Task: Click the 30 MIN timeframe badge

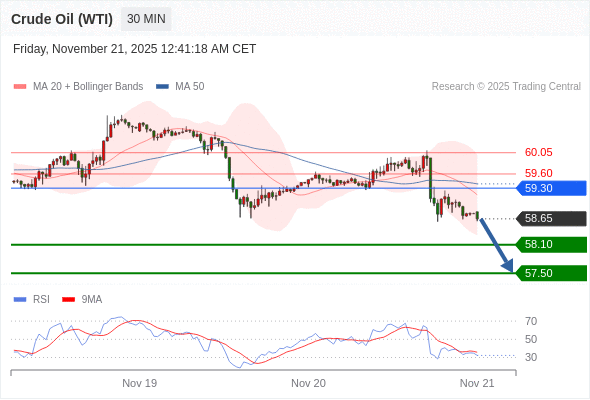Action: click(146, 19)
